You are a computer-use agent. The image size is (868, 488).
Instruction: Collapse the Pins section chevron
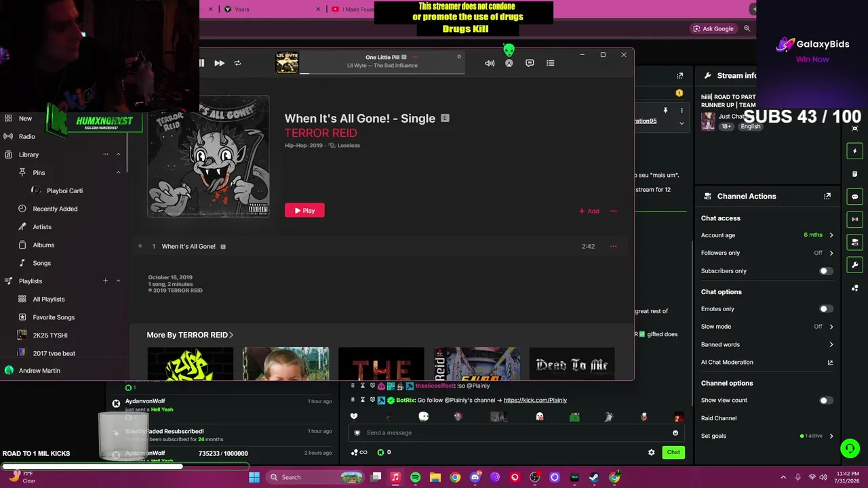click(118, 173)
